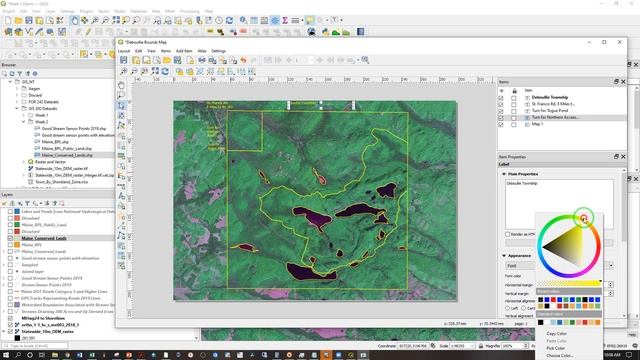Expand the Raster and Vector folder
Image resolution: width=640 pixels, height=360 pixels.
pyautogui.click(x=23, y=162)
